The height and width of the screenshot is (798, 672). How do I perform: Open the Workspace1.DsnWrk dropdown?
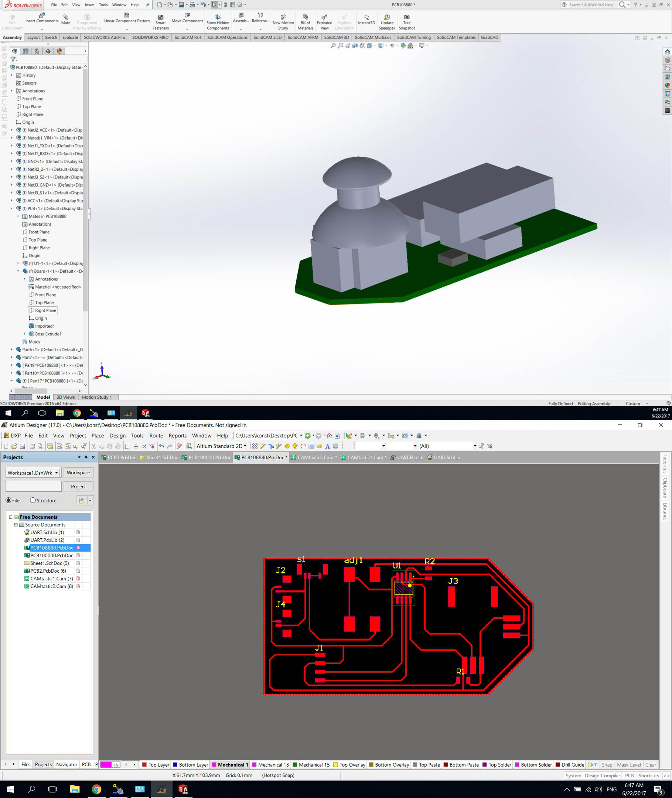point(57,472)
